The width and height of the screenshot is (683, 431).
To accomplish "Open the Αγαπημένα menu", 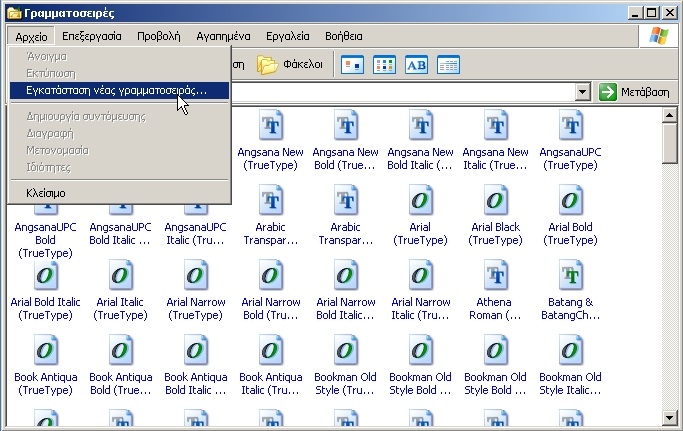I will [223, 36].
